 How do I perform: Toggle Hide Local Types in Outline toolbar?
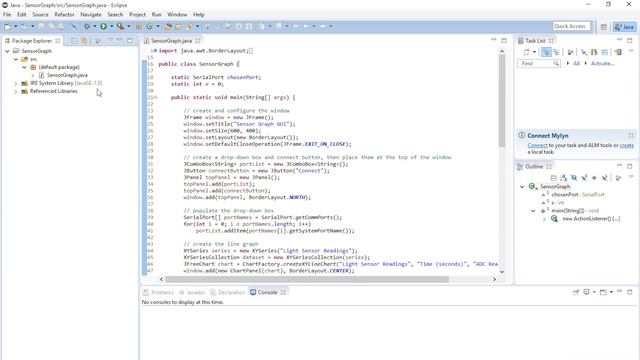coord(604,178)
